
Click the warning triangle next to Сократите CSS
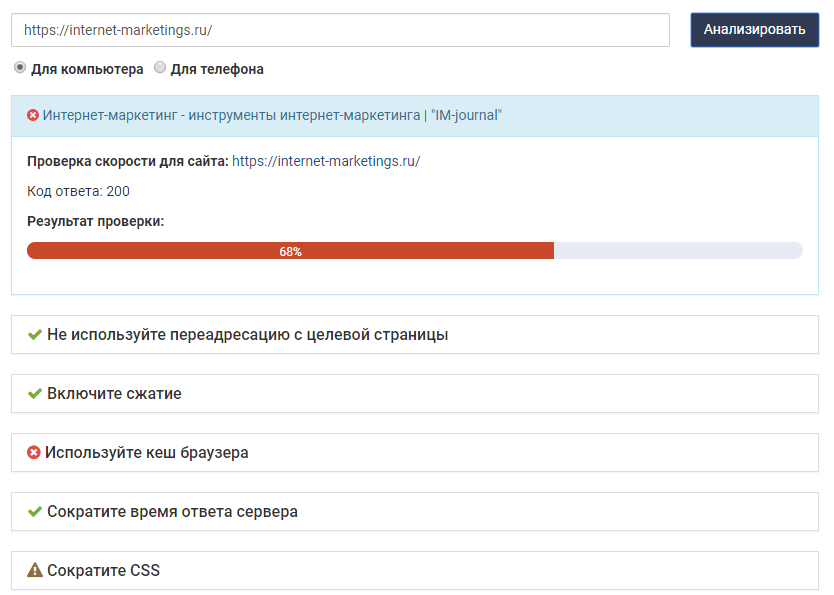point(35,570)
